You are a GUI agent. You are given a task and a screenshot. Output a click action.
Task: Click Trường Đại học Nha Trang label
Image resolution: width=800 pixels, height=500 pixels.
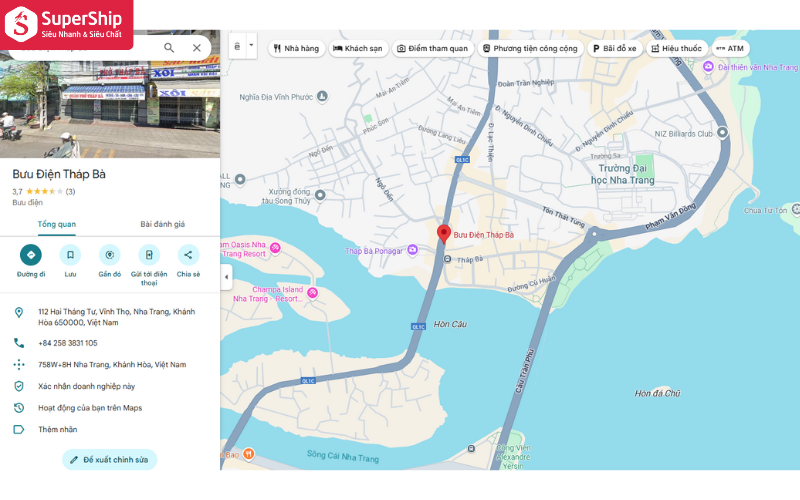tap(622, 174)
